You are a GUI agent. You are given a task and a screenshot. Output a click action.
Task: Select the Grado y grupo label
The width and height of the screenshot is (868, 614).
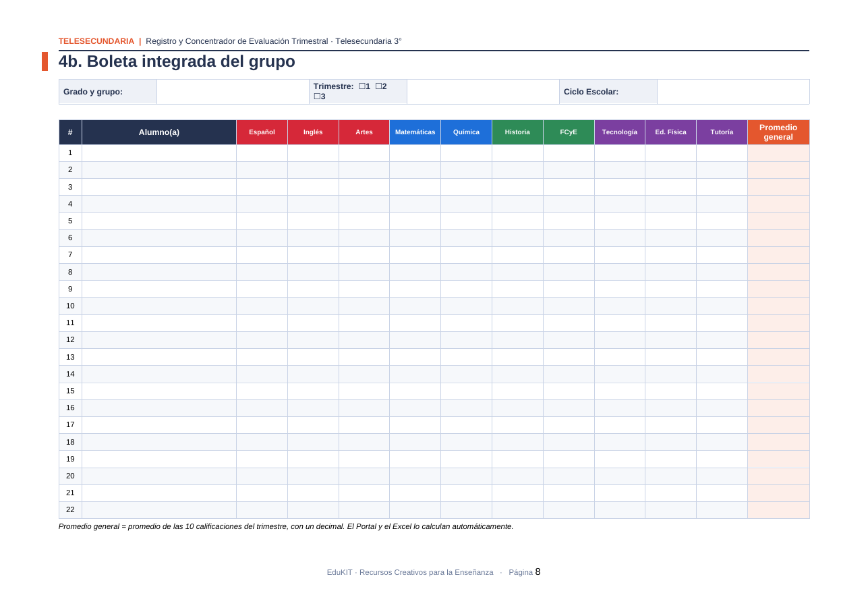[93, 92]
